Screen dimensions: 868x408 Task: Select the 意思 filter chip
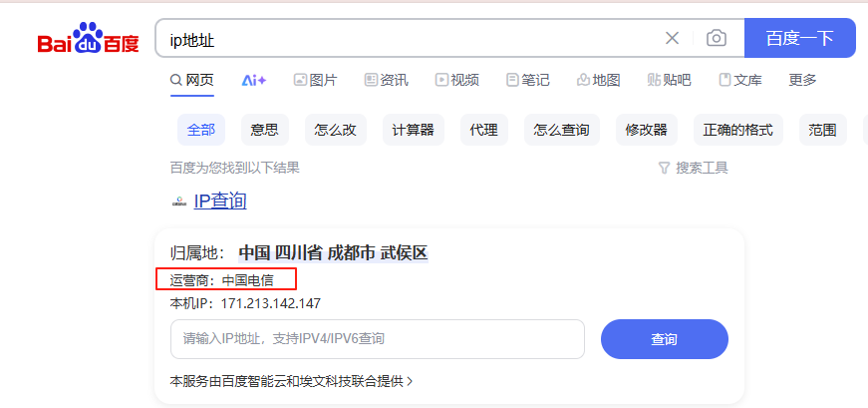[265, 131]
